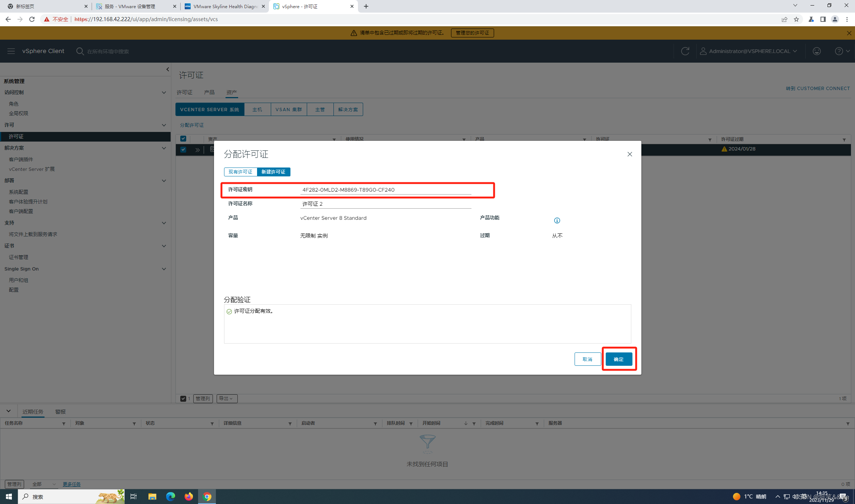
Task: Toggle the footer selected-count checkbox
Action: [x=183, y=399]
